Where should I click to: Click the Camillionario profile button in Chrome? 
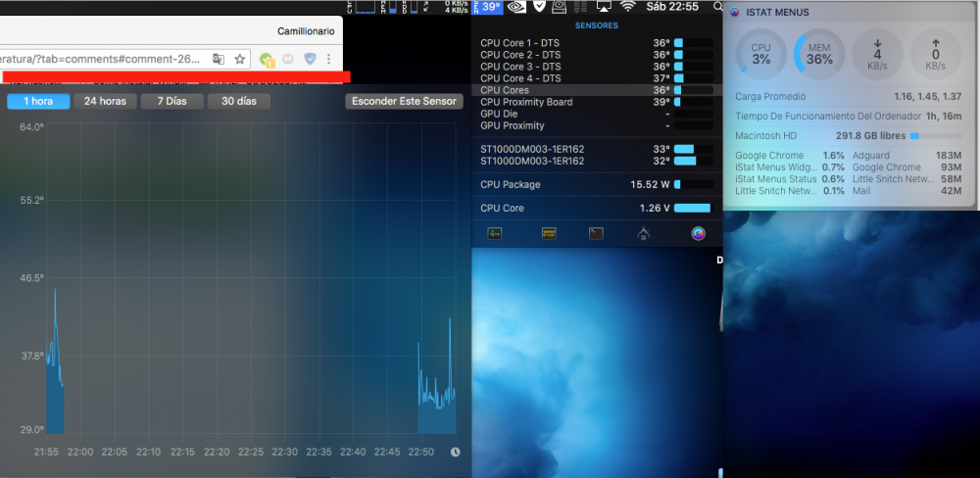pyautogui.click(x=306, y=31)
